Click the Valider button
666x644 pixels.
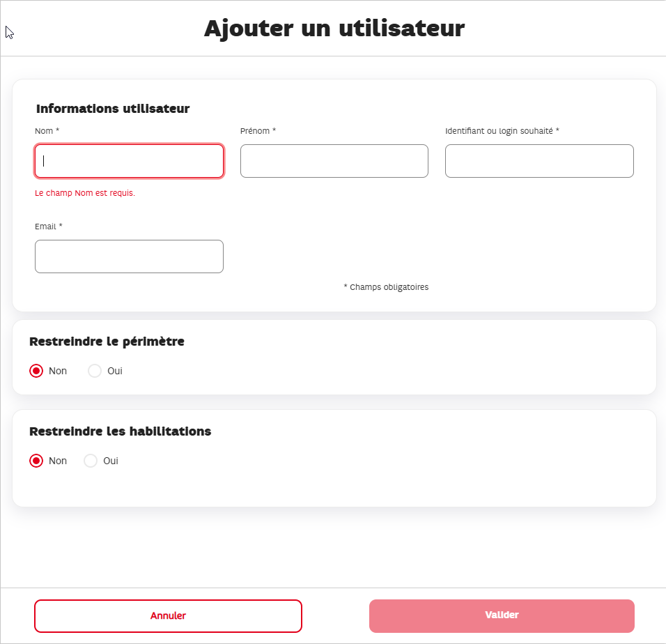coord(502,616)
